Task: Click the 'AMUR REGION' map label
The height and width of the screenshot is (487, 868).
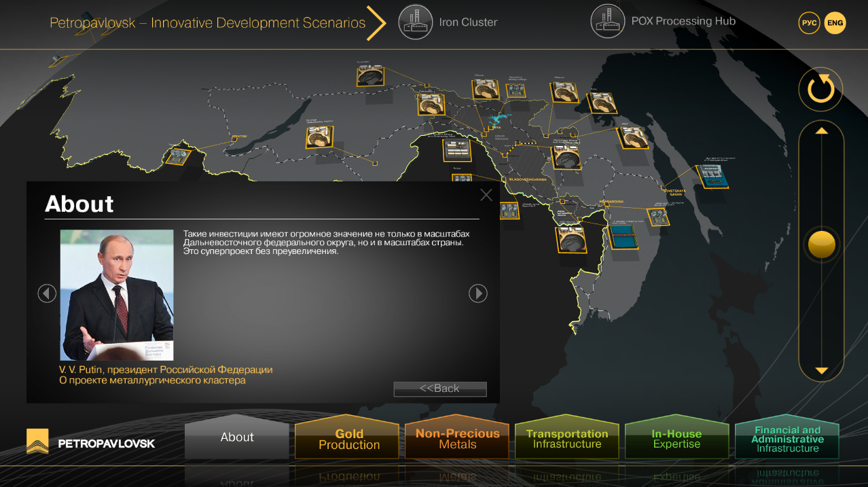Action: tap(500, 138)
